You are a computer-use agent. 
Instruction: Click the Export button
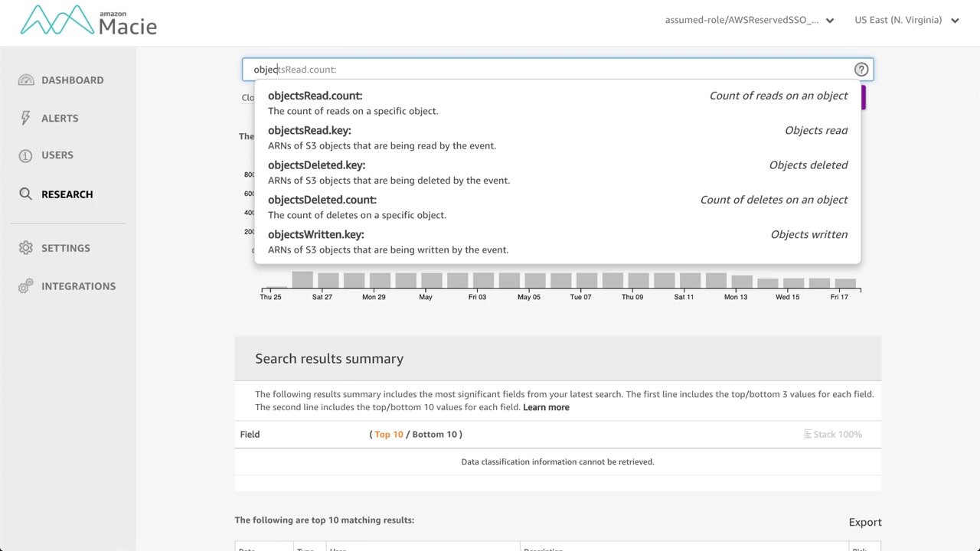tap(865, 523)
